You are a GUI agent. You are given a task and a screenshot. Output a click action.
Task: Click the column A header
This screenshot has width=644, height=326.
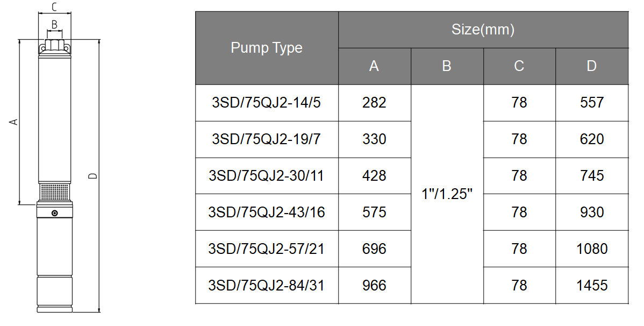click(x=374, y=66)
